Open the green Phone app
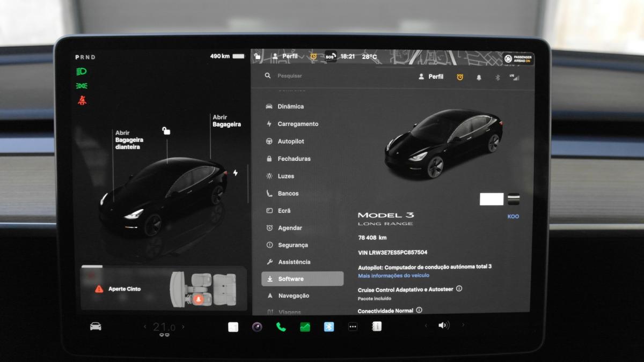The width and height of the screenshot is (644, 362). point(281,327)
